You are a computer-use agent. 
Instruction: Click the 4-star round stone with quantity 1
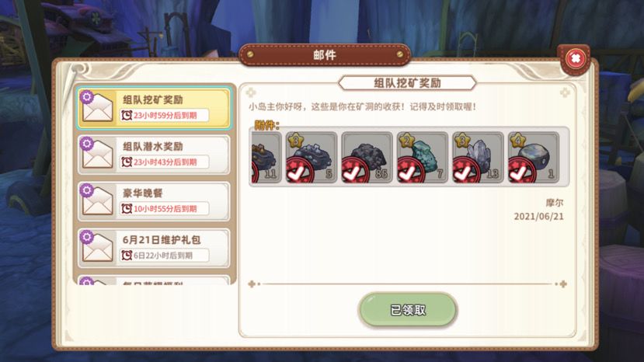click(x=533, y=158)
